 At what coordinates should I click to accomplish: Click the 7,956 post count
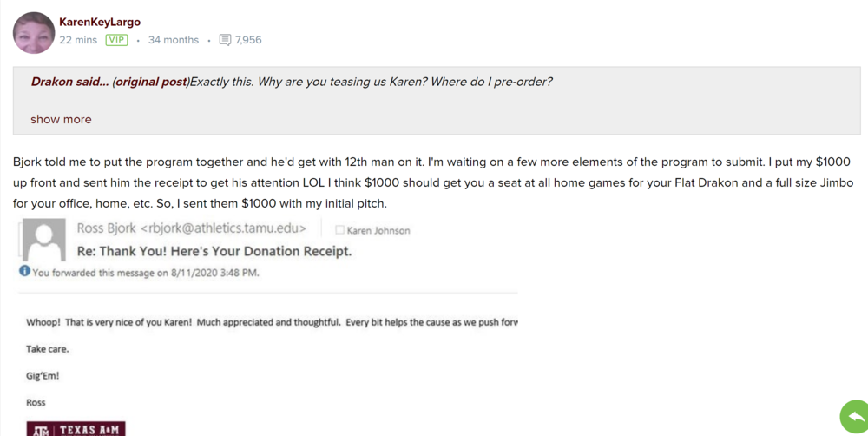coord(248,40)
